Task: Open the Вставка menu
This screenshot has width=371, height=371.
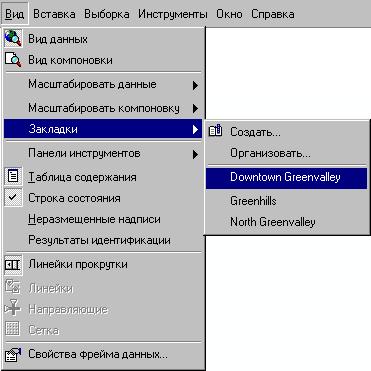Action: click(x=54, y=14)
